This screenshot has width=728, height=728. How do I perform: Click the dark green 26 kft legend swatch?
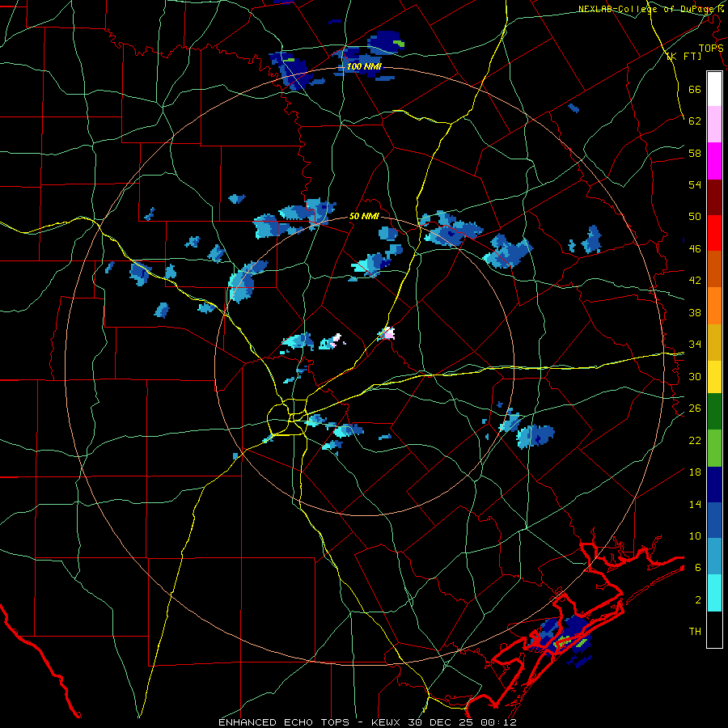[x=714, y=412]
